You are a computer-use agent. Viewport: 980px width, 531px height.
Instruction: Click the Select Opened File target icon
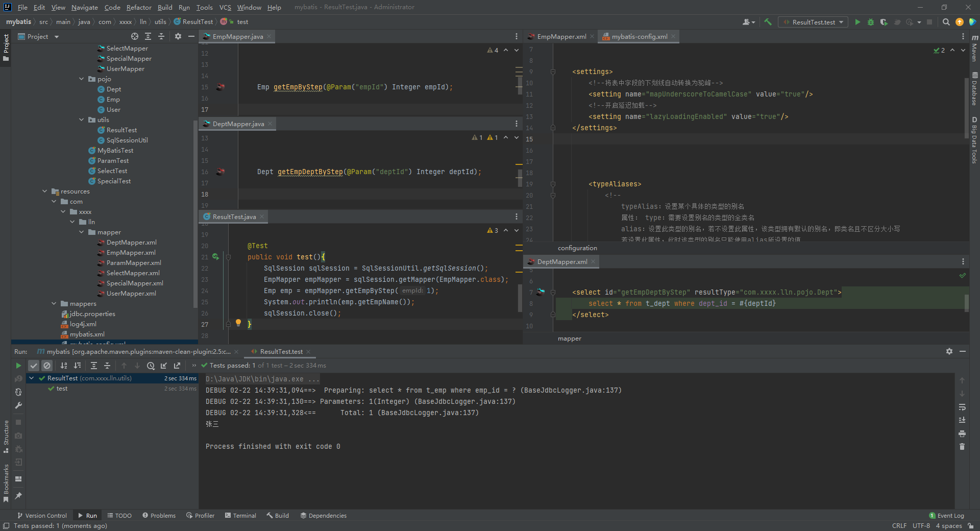pyautogui.click(x=135, y=36)
